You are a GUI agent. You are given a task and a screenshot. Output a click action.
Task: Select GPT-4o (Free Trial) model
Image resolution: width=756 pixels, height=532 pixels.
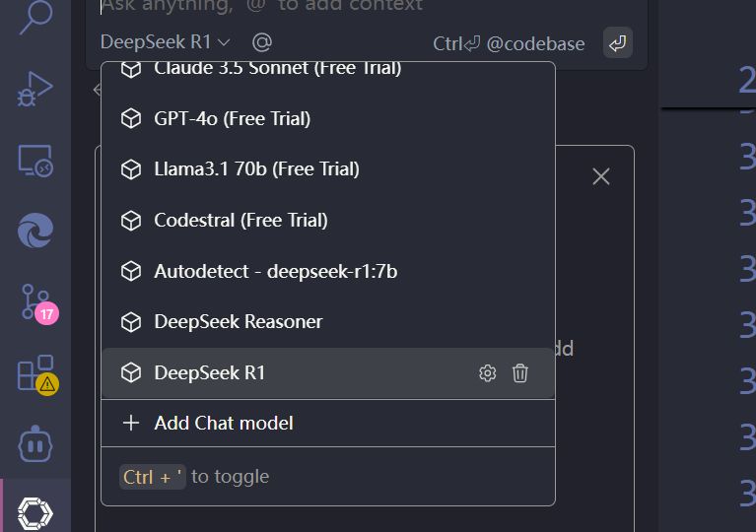pyautogui.click(x=232, y=119)
